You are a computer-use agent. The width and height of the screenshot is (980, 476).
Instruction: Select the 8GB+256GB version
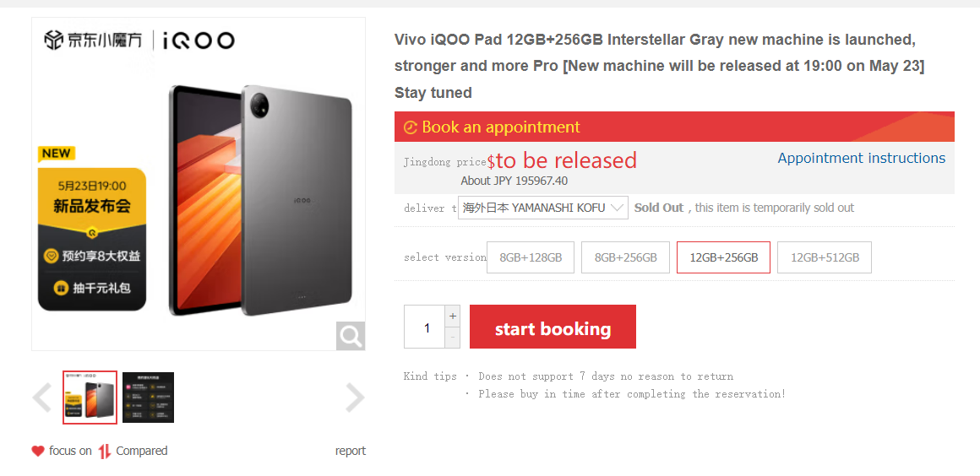click(x=625, y=257)
